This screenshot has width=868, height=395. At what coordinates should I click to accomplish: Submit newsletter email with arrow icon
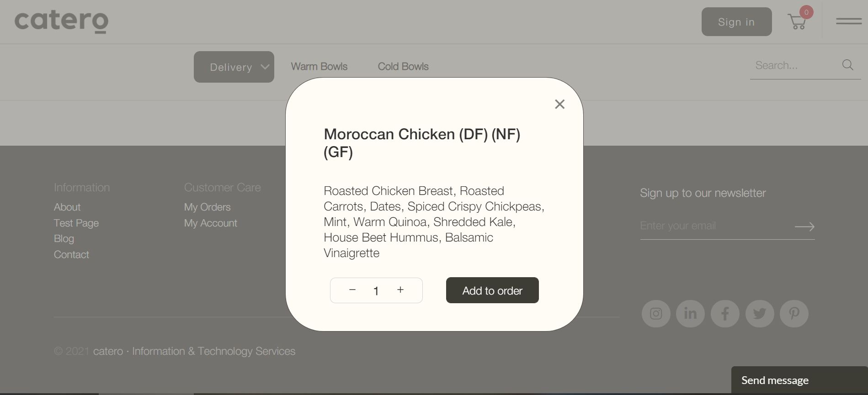click(x=804, y=226)
